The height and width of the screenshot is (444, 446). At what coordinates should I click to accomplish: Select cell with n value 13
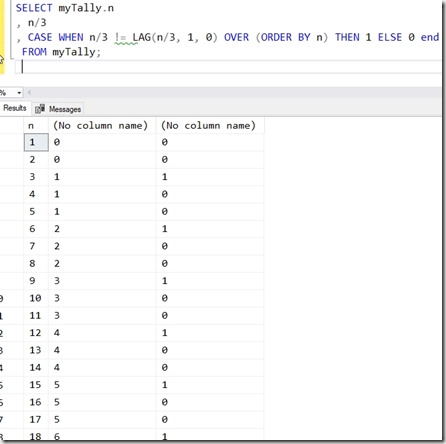(x=36, y=350)
